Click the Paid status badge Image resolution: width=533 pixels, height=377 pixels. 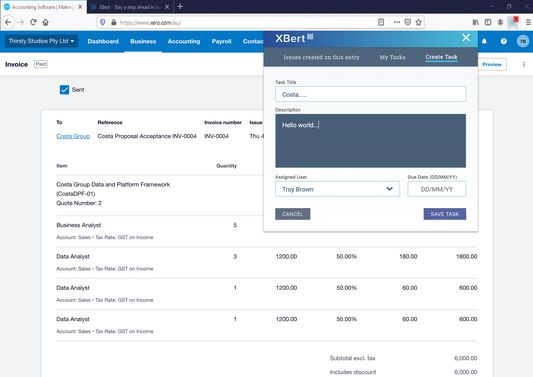coord(41,64)
